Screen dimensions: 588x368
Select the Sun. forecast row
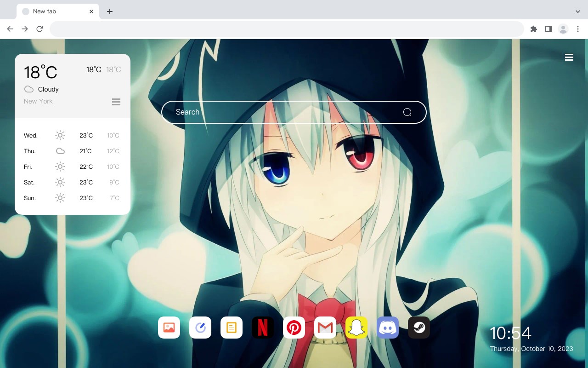tap(73, 198)
